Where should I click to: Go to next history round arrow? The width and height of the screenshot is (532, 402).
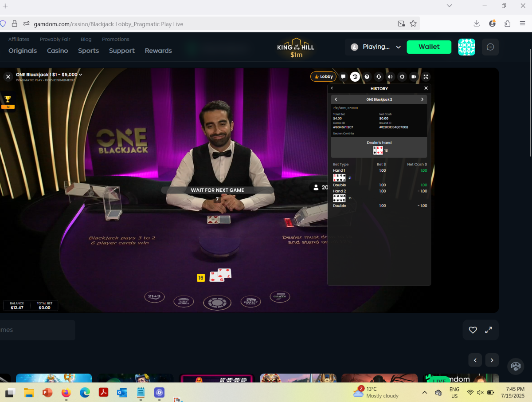[x=422, y=99]
